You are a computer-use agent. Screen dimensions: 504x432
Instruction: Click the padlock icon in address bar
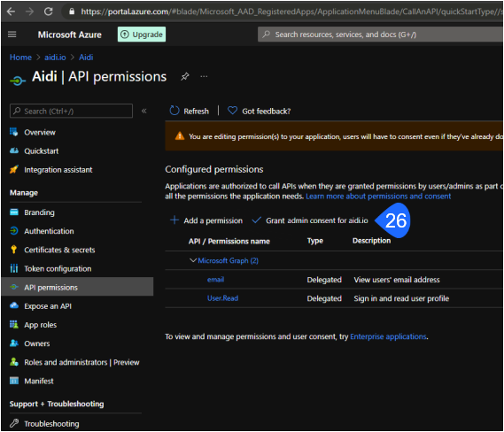72,12
